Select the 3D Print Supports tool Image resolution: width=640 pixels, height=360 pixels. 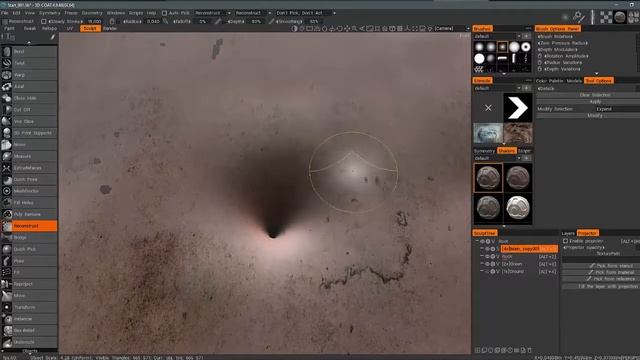[29, 133]
